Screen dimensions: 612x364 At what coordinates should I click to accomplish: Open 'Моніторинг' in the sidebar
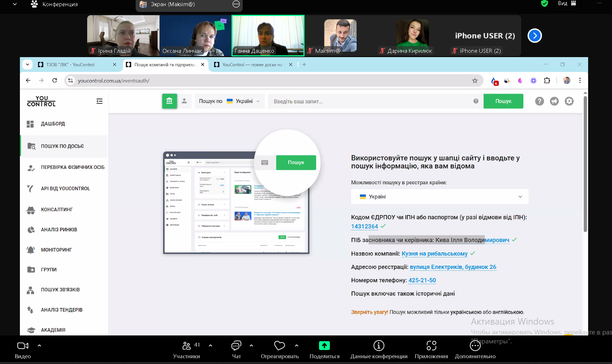[56, 250]
